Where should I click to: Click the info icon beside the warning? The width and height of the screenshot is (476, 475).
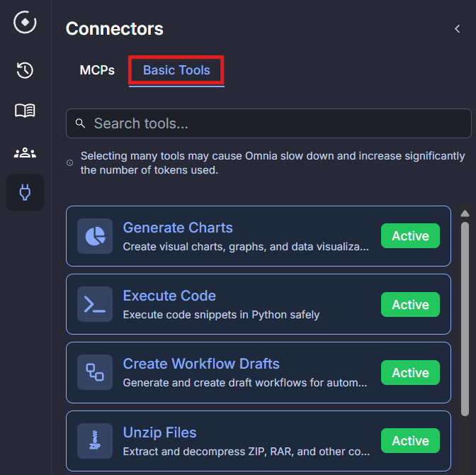click(x=70, y=163)
